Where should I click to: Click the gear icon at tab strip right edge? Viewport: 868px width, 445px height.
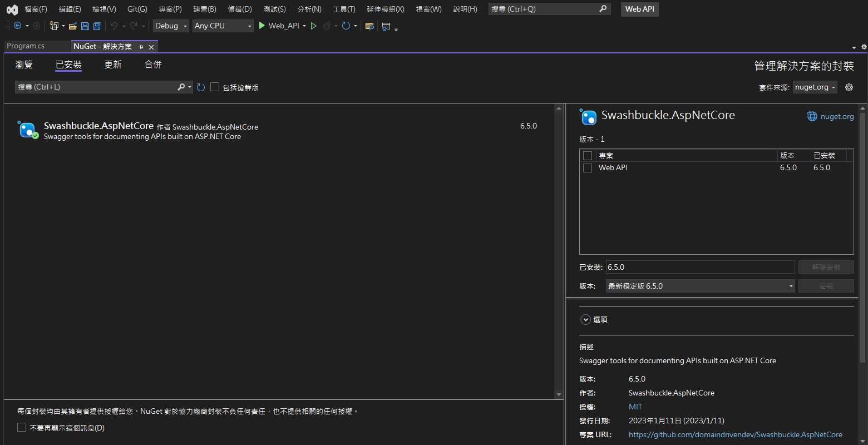864,47
